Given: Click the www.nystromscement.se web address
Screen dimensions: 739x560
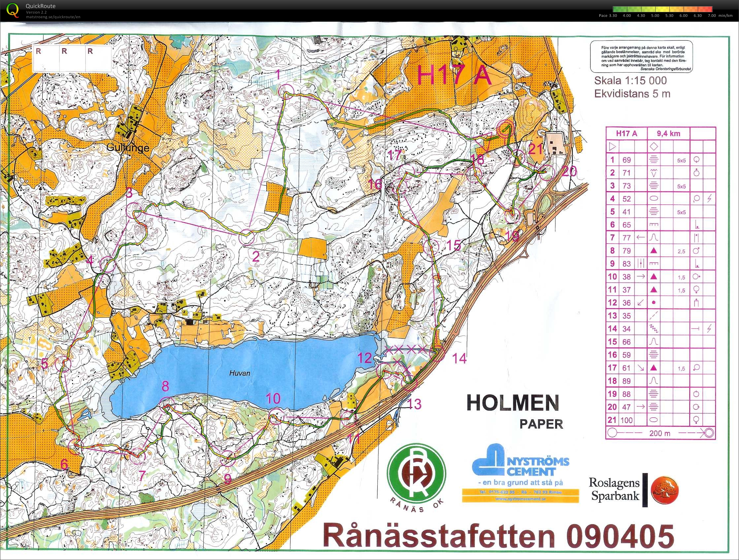Looking at the screenshot, I should 520,499.
